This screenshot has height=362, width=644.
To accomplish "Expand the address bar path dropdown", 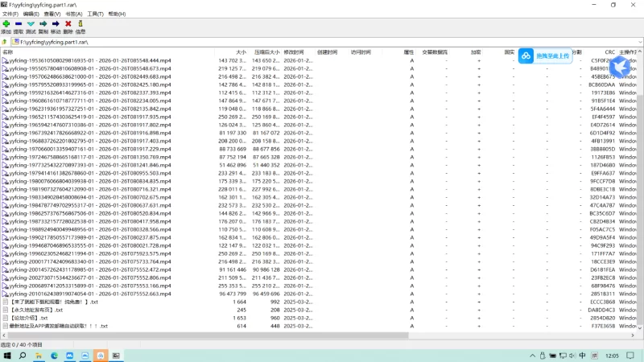I will (x=640, y=42).
